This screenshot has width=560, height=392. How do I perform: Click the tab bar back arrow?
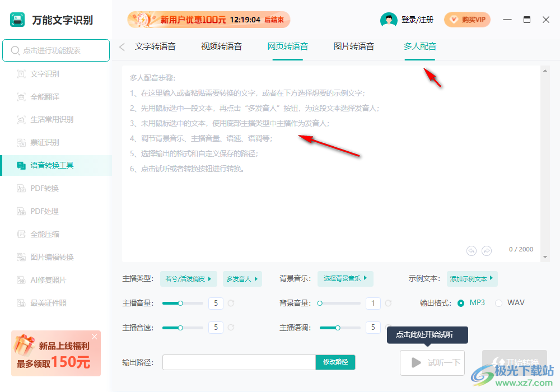point(122,47)
